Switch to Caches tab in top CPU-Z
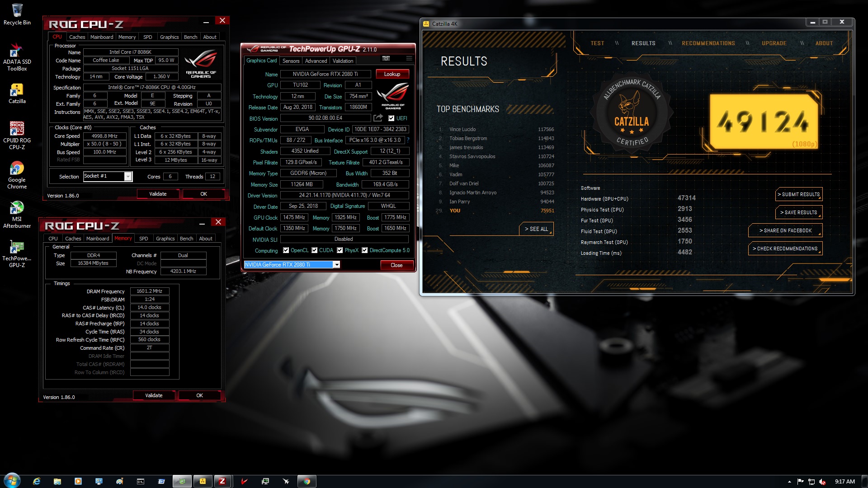 77,37
